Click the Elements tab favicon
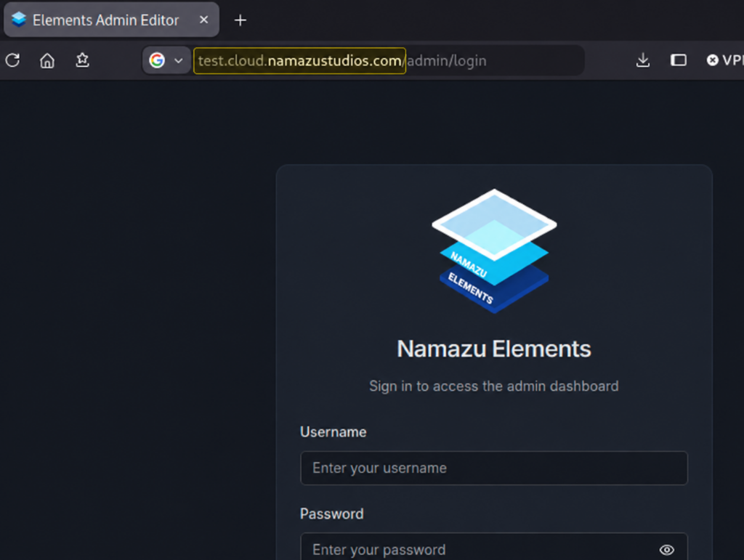This screenshot has width=744, height=560. click(18, 20)
